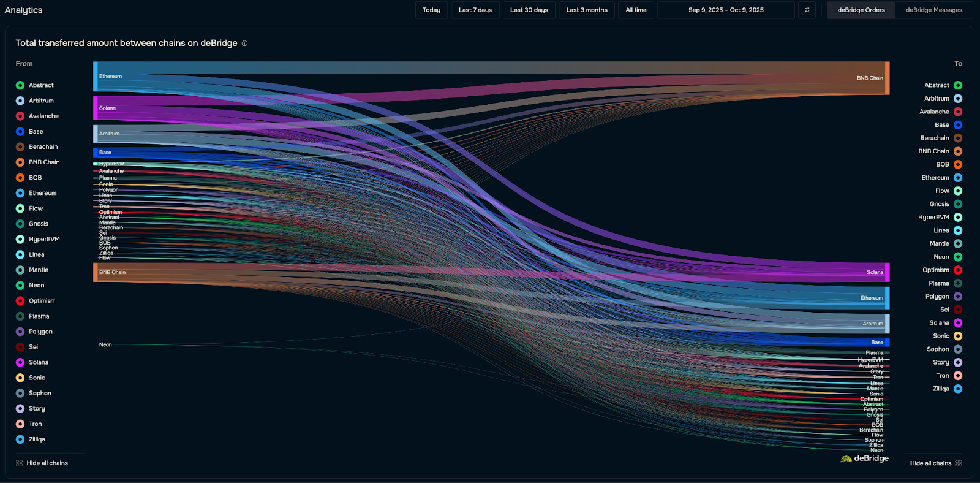The image size is (980, 483).
Task: Click grid icon next to left Hide all chains
Action: point(20,463)
